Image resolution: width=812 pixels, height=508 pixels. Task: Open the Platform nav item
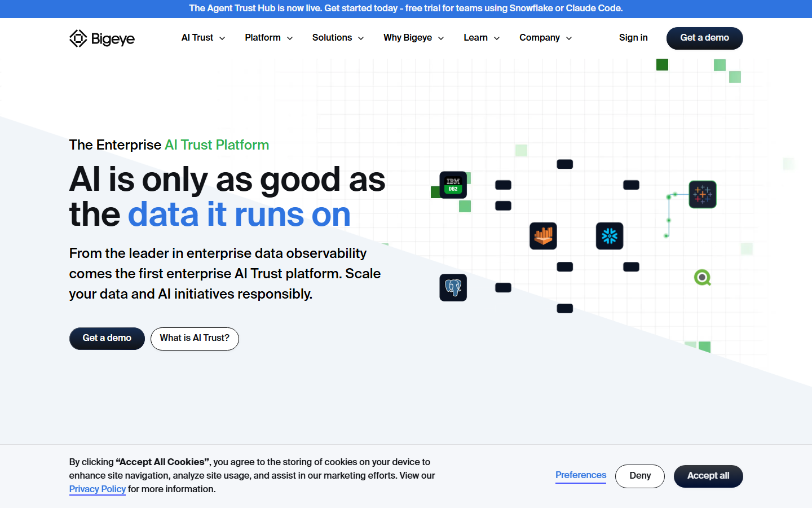point(263,38)
